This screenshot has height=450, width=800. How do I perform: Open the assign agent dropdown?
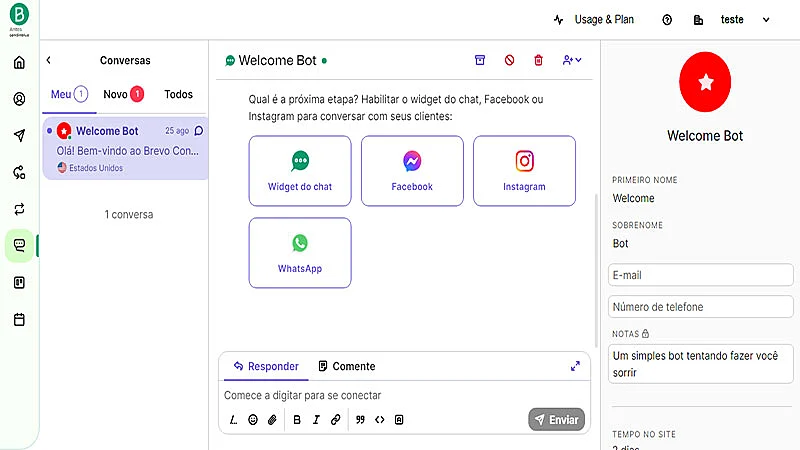[x=572, y=60]
